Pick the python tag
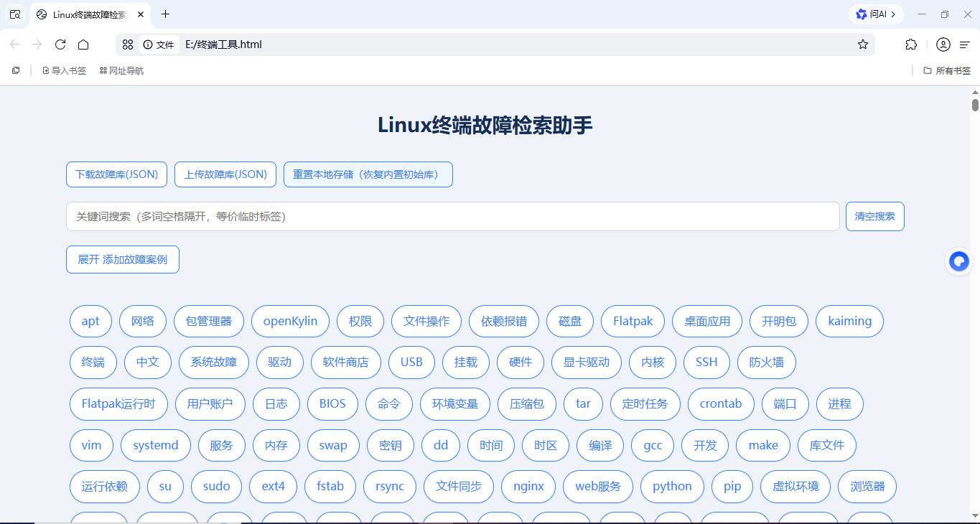980x524 pixels. (x=672, y=487)
